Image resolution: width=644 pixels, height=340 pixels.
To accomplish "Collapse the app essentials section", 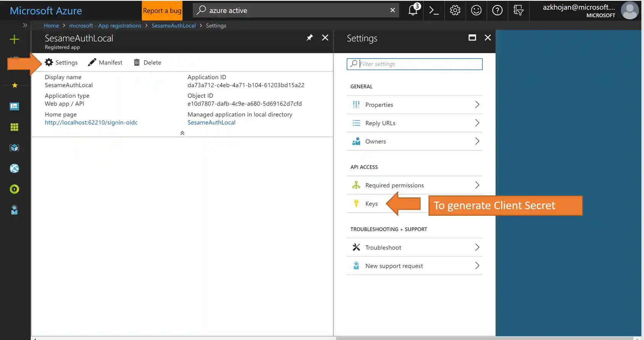I will tap(182, 133).
